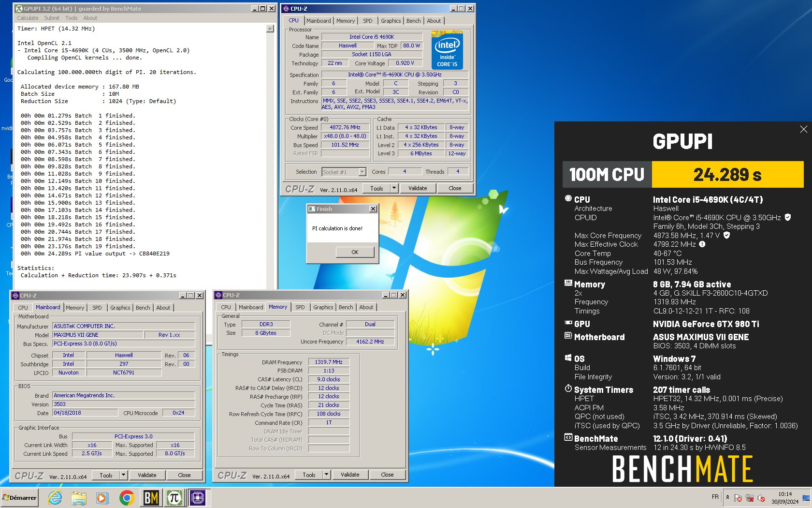Screen dimensions: 812x508
Task: Switch to BenchMate taskbar icon
Action: (151, 497)
